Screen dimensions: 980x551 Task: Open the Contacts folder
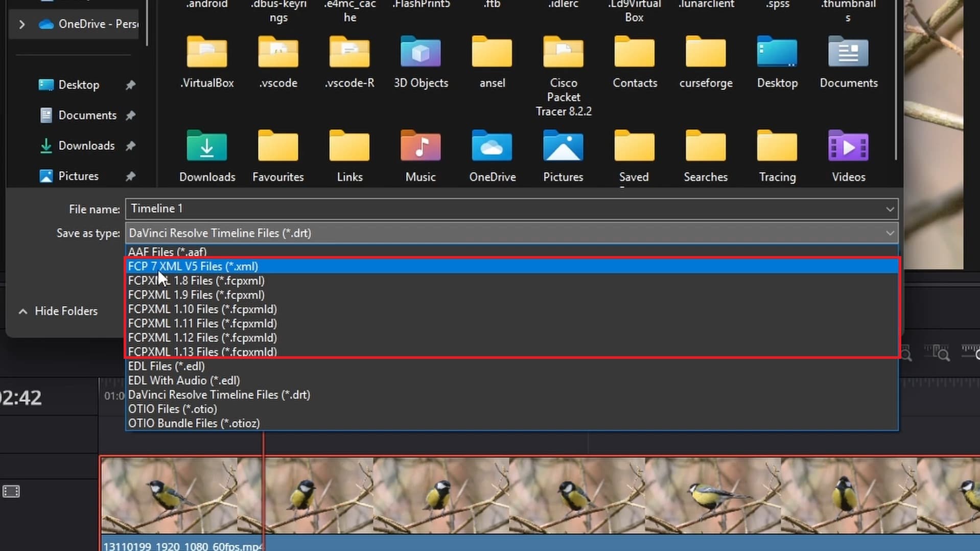[x=635, y=62]
